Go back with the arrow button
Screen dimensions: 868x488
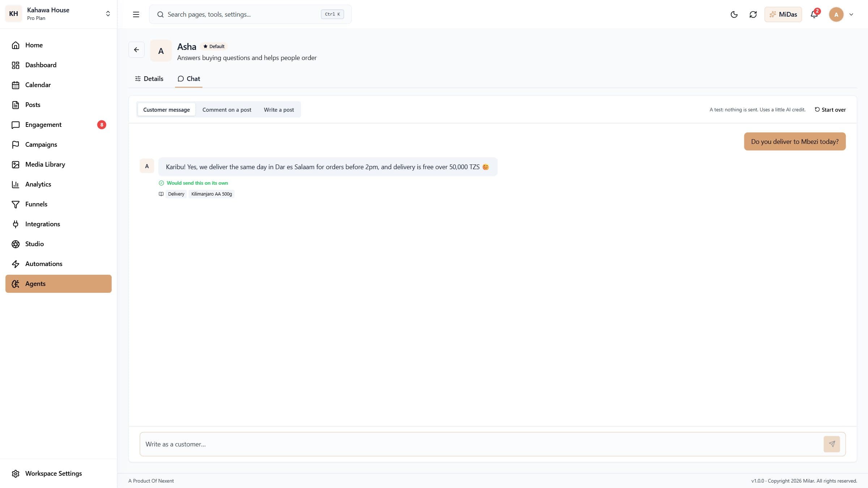[136, 50]
